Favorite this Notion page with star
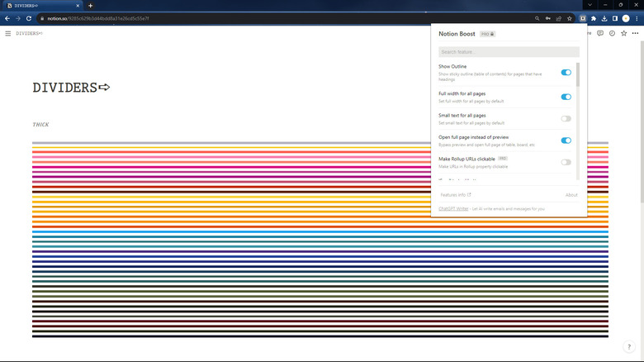The height and width of the screenshot is (362, 644). [623, 34]
